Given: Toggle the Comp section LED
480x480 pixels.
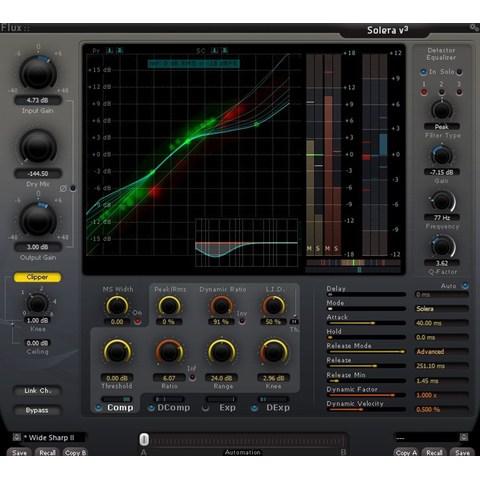Looking at the screenshot, I should (x=99, y=407).
